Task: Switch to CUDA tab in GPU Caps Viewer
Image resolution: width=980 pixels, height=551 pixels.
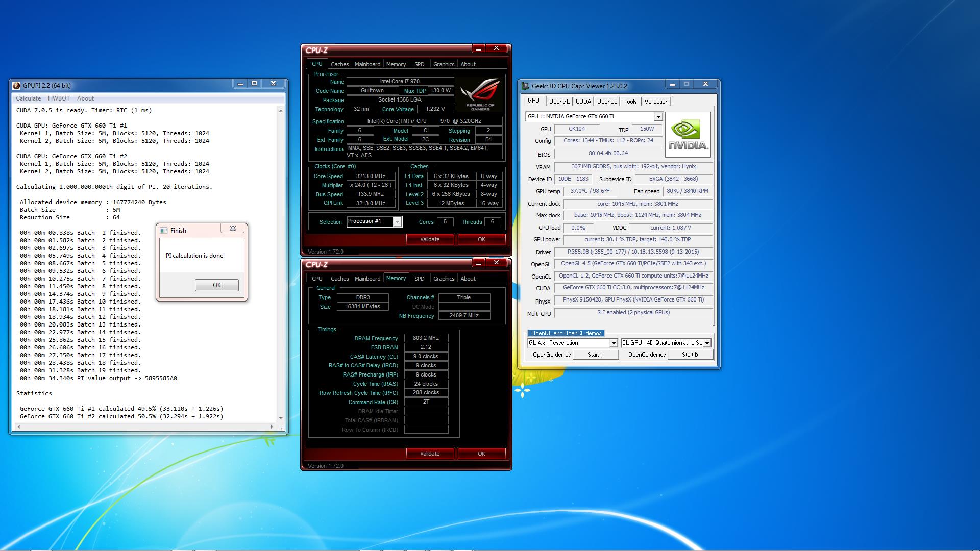Action: tap(583, 102)
